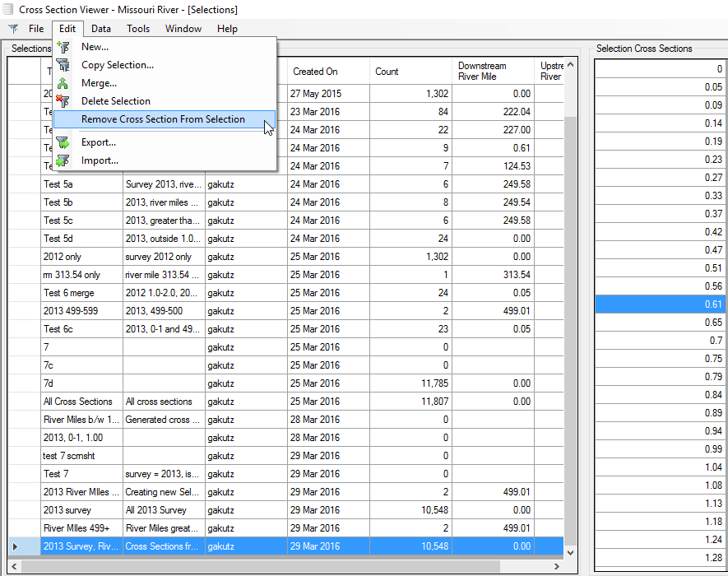Click the row selector arrow of highlighted row
The height and width of the screenshot is (576, 728).
(16, 546)
